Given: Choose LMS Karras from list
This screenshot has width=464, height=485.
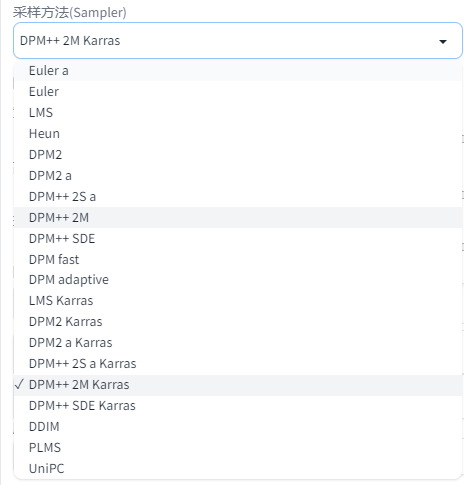Looking at the screenshot, I should [x=238, y=301].
